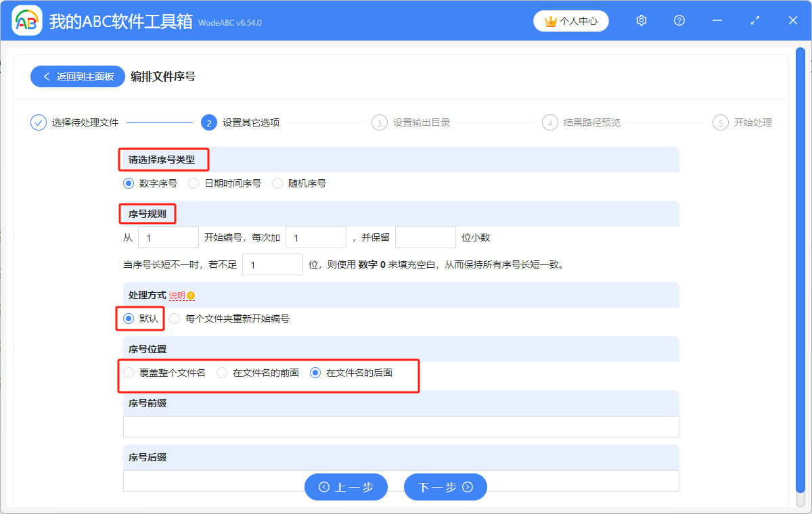
Task: Select the 随机序号 radio option
Action: (x=277, y=183)
